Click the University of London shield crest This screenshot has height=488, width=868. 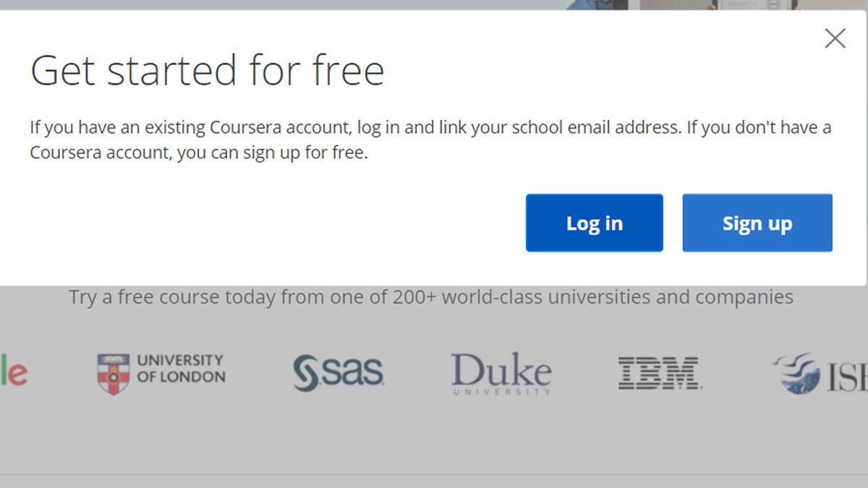tap(113, 374)
